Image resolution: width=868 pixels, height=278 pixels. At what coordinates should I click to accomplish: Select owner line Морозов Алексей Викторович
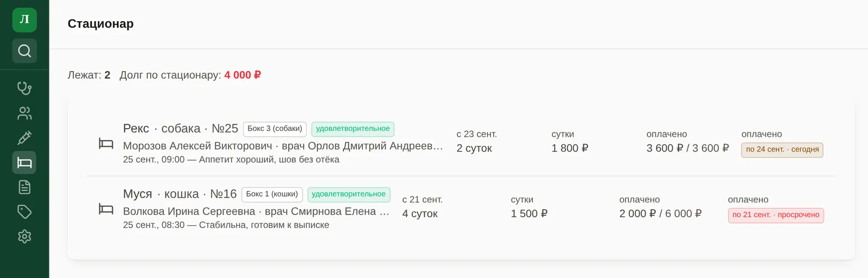(283, 146)
